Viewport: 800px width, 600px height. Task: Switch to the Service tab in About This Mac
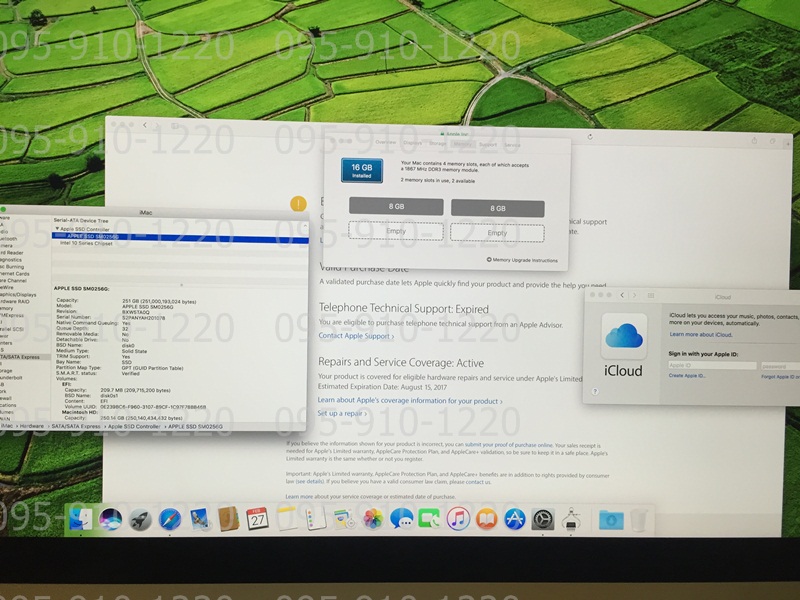(512, 145)
